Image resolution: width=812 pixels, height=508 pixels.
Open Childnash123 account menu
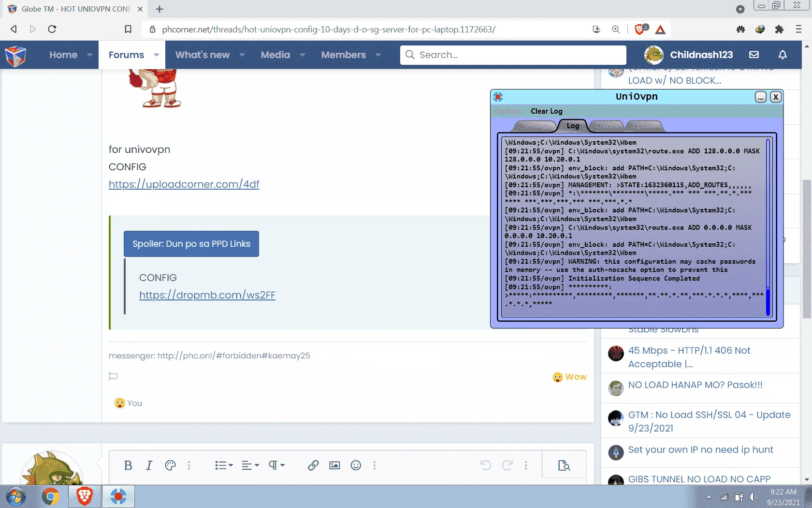coord(689,55)
